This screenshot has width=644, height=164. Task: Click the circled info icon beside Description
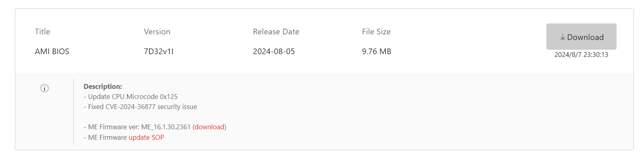[x=44, y=88]
